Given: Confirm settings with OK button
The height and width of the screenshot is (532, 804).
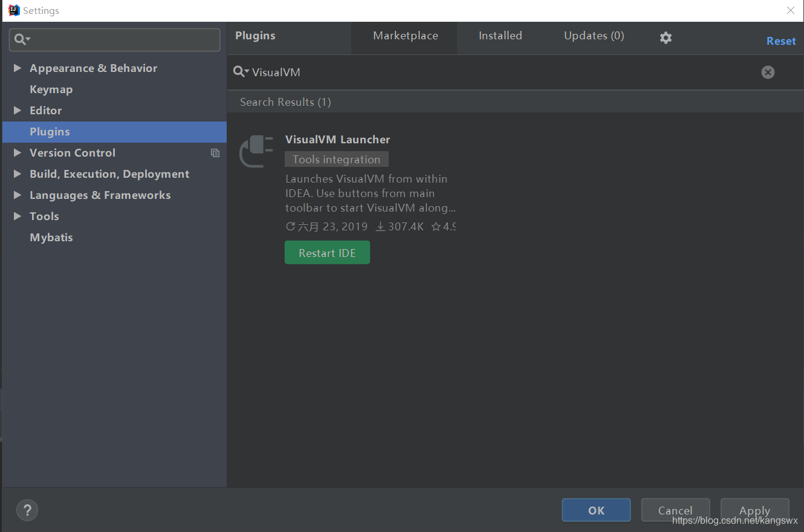Looking at the screenshot, I should [x=596, y=510].
